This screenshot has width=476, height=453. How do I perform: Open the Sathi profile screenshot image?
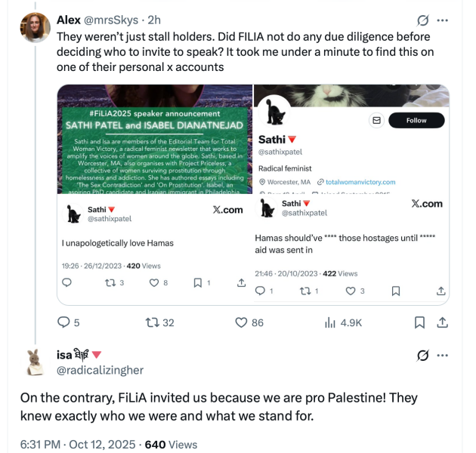click(351, 139)
